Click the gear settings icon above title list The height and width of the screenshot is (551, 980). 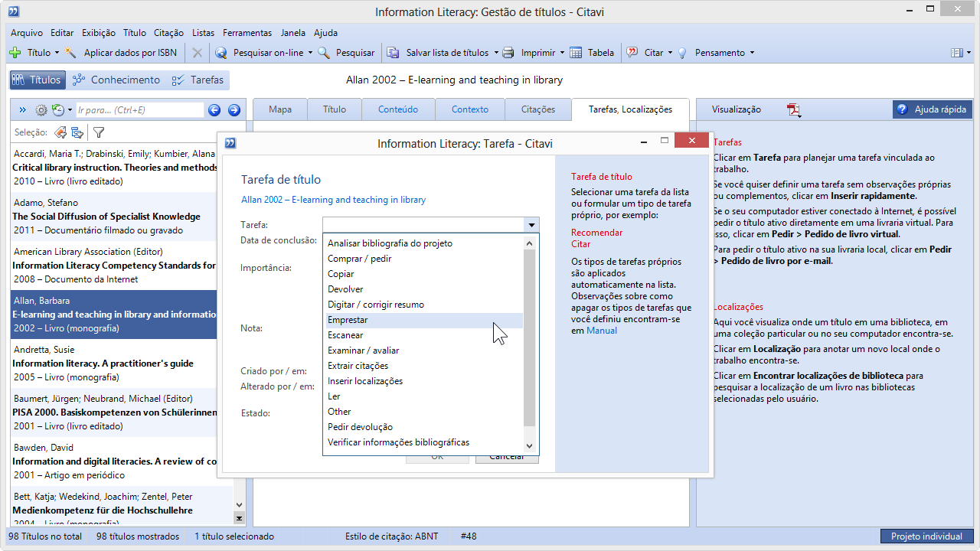pos(41,110)
